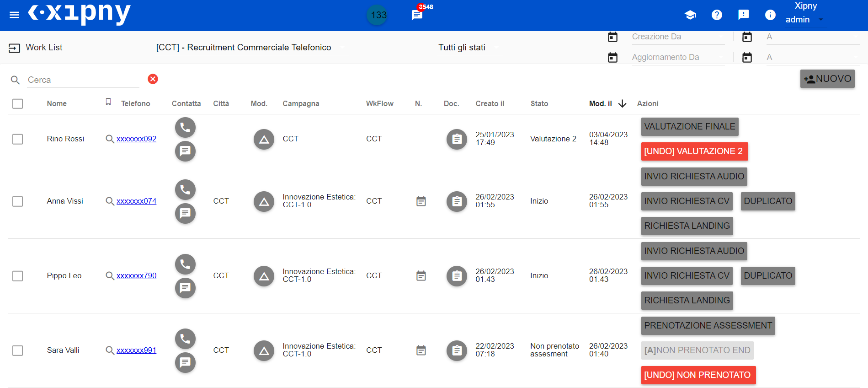Open the Xipny admin user dropdown
This screenshot has width=868, height=388.
point(805,20)
